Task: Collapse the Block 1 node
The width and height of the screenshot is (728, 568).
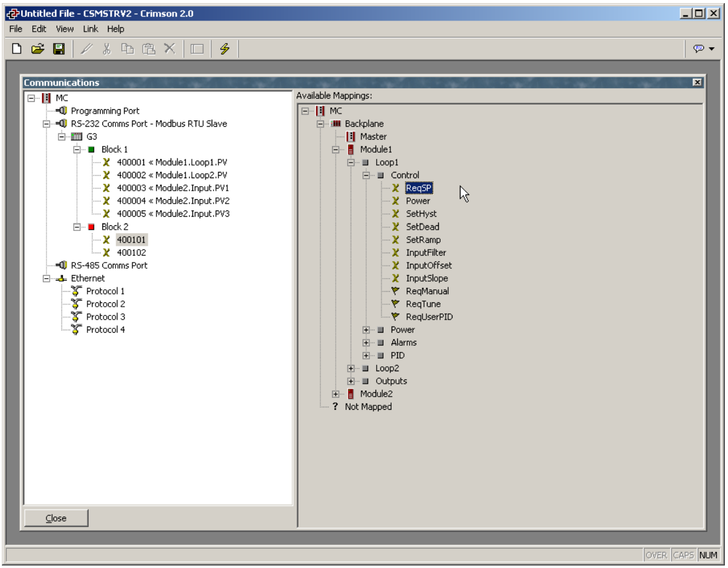Action: point(77,150)
